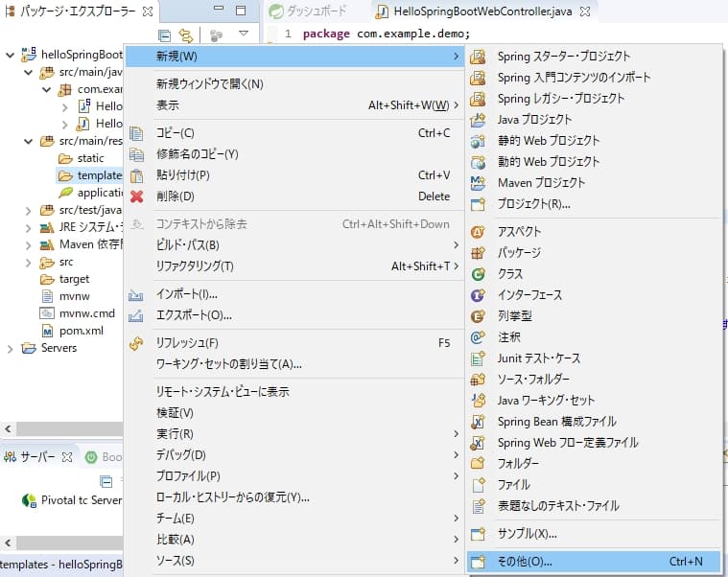Create 表題なしのテキスト・ファイル
The width and height of the screenshot is (728, 577).
[x=593, y=505]
